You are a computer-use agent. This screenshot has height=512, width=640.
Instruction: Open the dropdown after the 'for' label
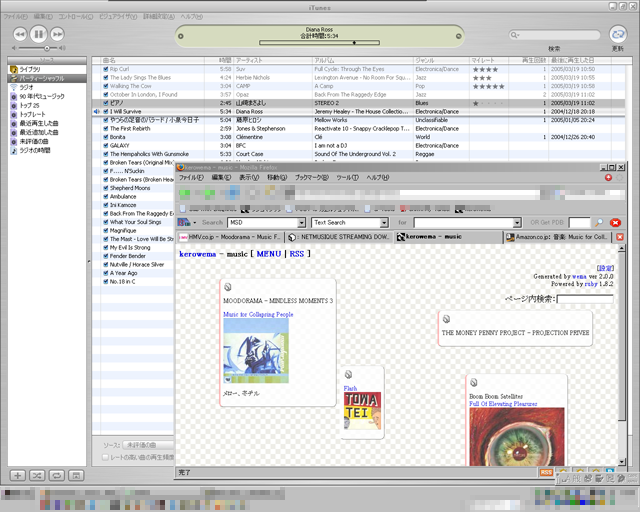[517, 223]
